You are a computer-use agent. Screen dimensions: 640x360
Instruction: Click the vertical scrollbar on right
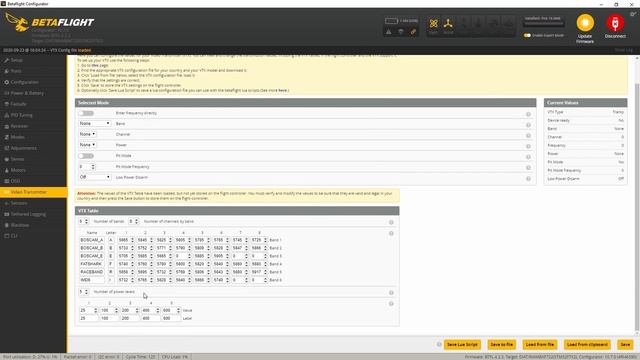coord(637,206)
